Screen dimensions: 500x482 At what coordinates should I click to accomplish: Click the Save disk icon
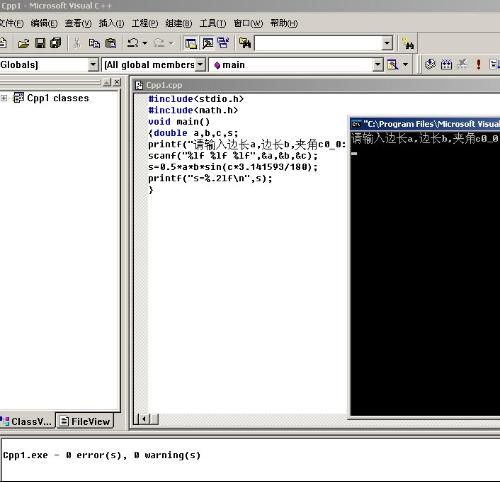pos(40,43)
